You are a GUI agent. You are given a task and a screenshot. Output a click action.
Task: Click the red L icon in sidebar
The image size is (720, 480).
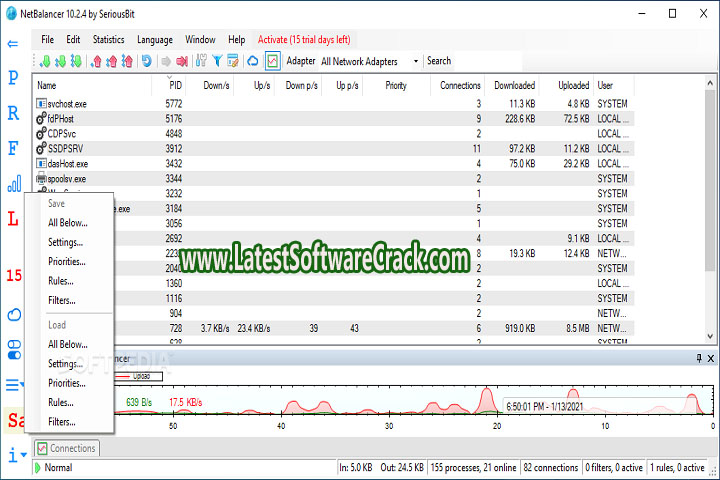tap(13, 219)
